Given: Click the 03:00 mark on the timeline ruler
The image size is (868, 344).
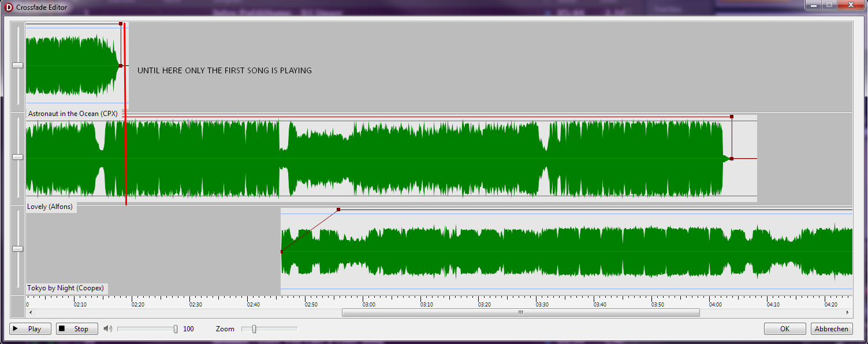Looking at the screenshot, I should pyautogui.click(x=368, y=304).
